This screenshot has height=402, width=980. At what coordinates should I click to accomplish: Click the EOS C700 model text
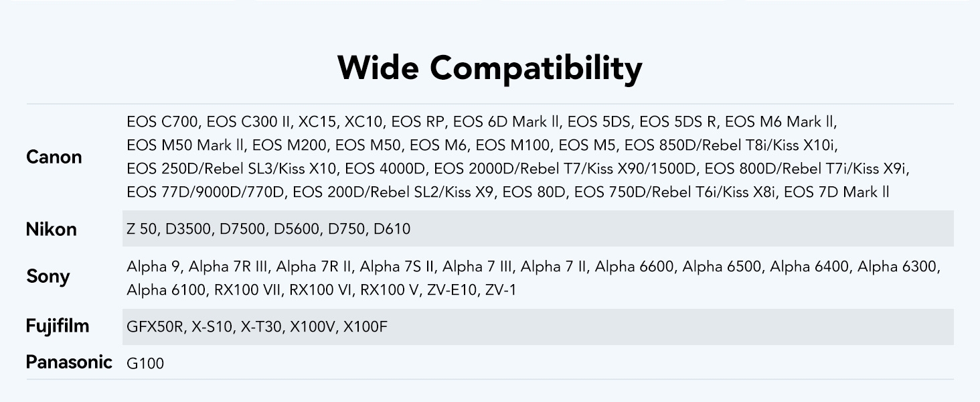[163, 122]
